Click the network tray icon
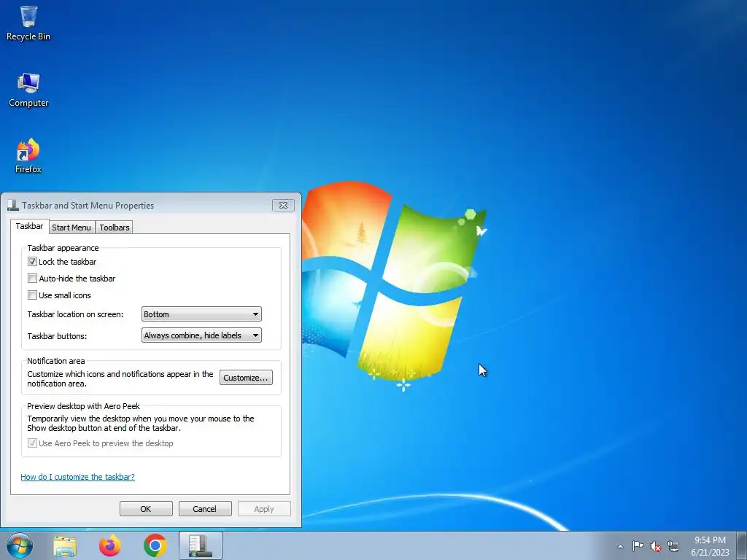The height and width of the screenshot is (560, 747). (x=673, y=546)
